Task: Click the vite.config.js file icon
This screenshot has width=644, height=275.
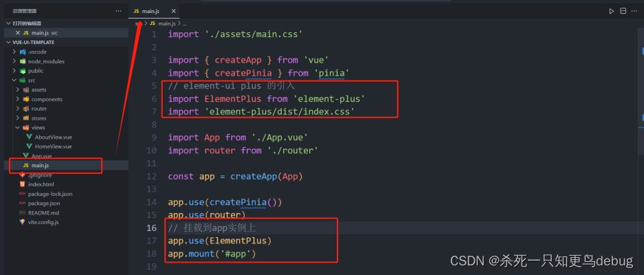Action: click(22, 222)
